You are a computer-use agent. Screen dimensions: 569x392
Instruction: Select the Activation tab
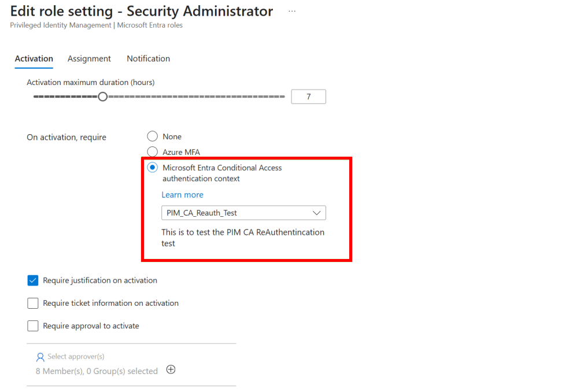click(34, 58)
